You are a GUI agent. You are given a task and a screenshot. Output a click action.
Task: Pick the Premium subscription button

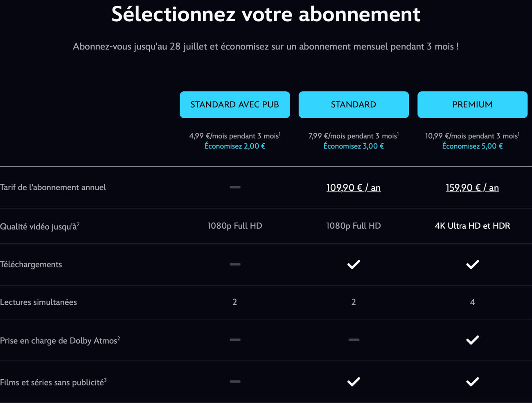[x=472, y=105]
